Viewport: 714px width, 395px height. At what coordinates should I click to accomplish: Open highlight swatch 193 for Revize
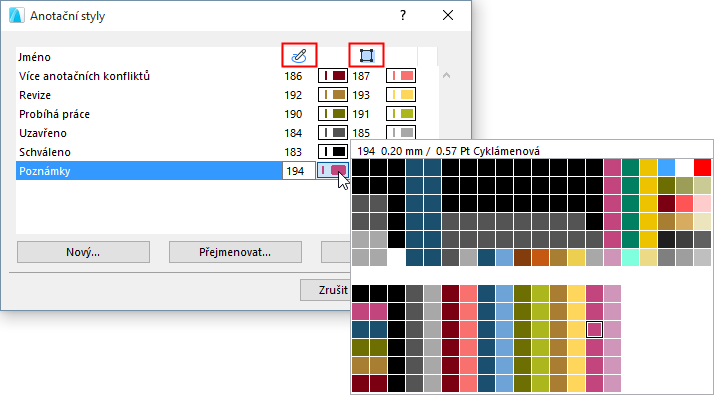pyautogui.click(x=401, y=95)
